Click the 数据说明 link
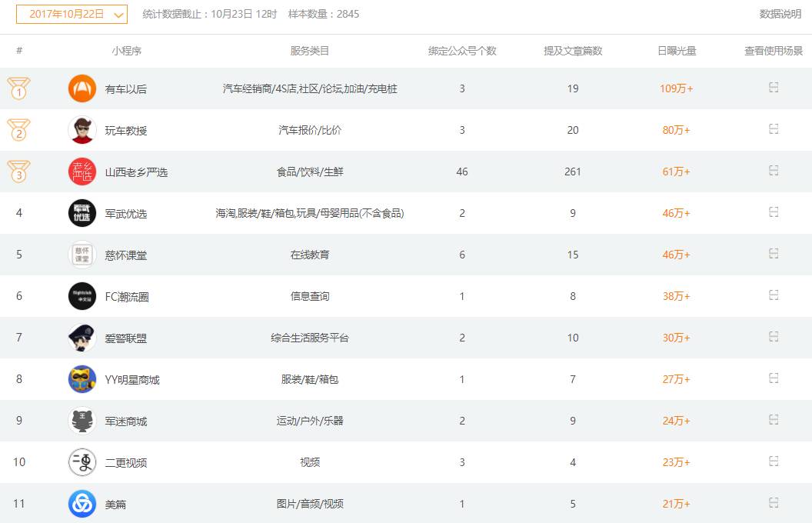The width and height of the screenshot is (812, 523). (780, 14)
